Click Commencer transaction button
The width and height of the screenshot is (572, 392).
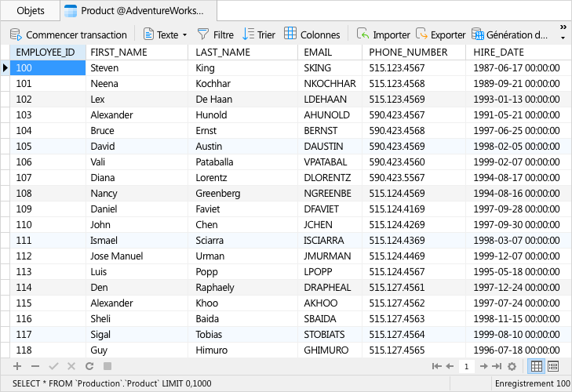[x=68, y=34]
